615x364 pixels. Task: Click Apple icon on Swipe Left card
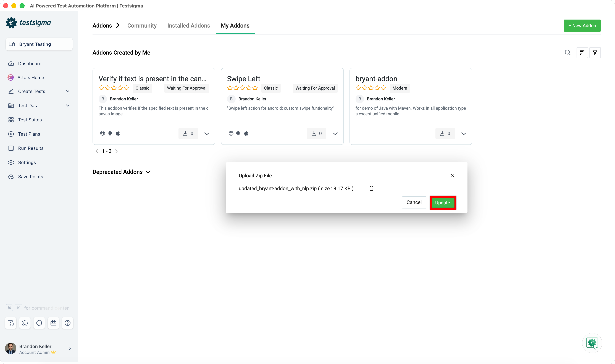point(246,133)
